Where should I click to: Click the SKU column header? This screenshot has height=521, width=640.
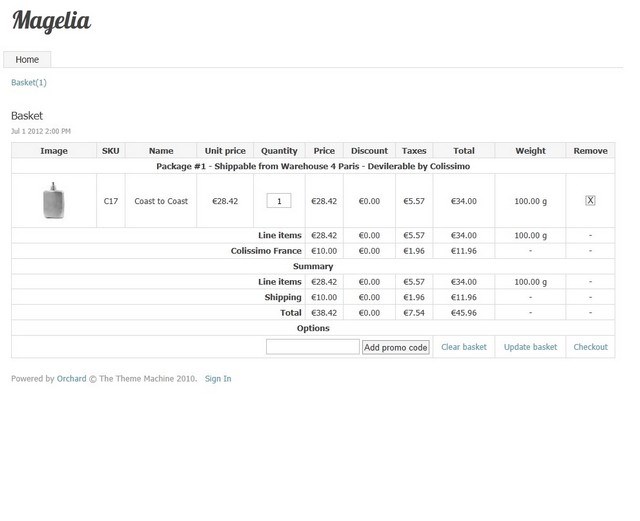(x=110, y=151)
